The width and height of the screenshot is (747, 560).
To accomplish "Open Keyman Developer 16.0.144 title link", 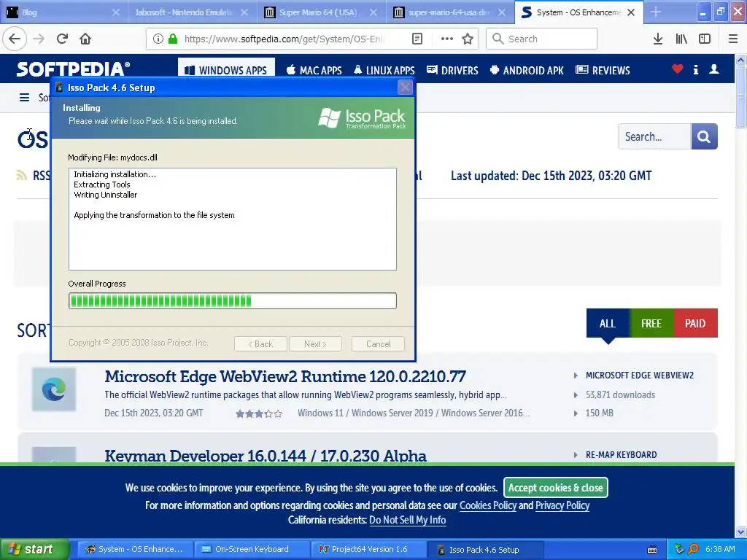I will tap(266, 456).
